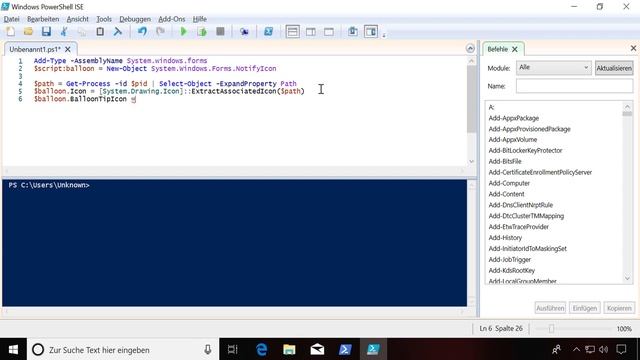Select the Befehle add-on tab
640x360 pixels.
point(498,49)
